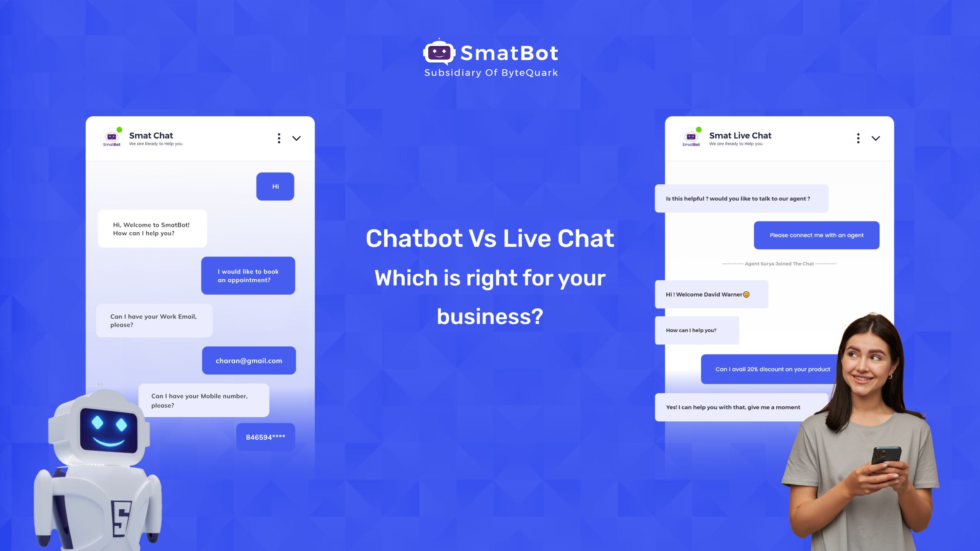Select 'I would like to book an appointment?' message

click(x=248, y=275)
